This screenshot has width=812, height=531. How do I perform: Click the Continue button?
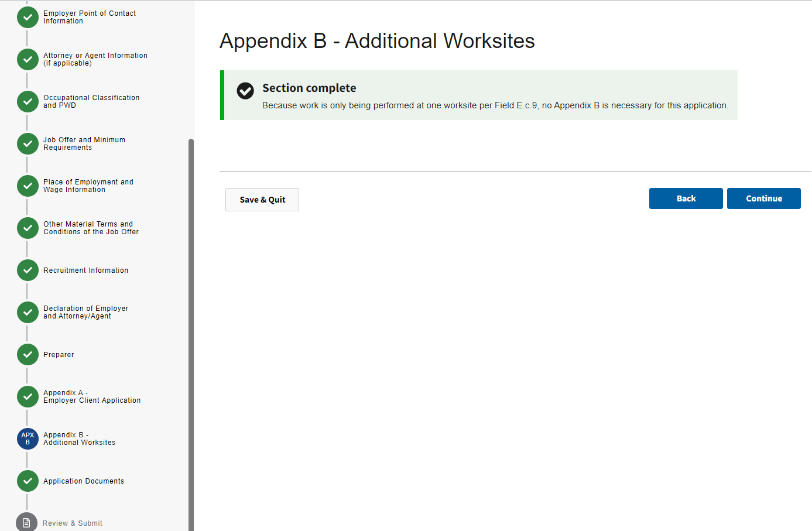763,198
